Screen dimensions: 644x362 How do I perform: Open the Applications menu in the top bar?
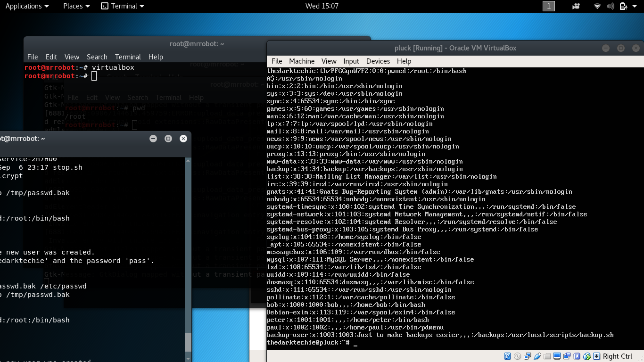27,6
